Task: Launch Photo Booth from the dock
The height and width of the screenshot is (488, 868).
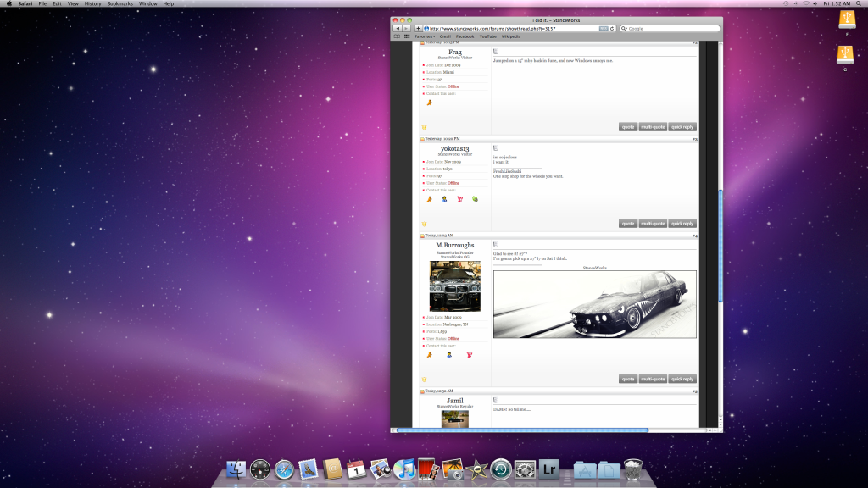Action: coord(428,469)
